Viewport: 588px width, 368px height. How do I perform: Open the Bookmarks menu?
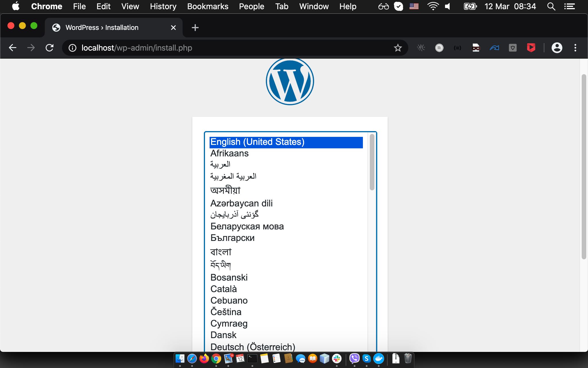208,6
